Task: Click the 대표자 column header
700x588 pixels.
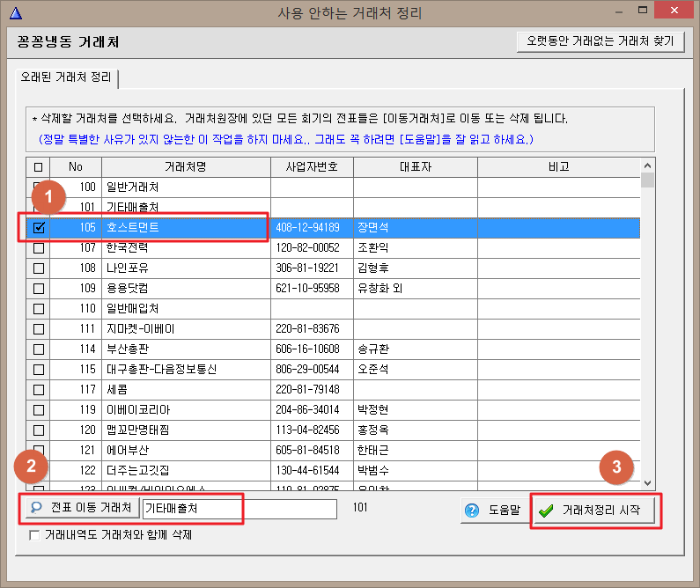Action: (416, 167)
